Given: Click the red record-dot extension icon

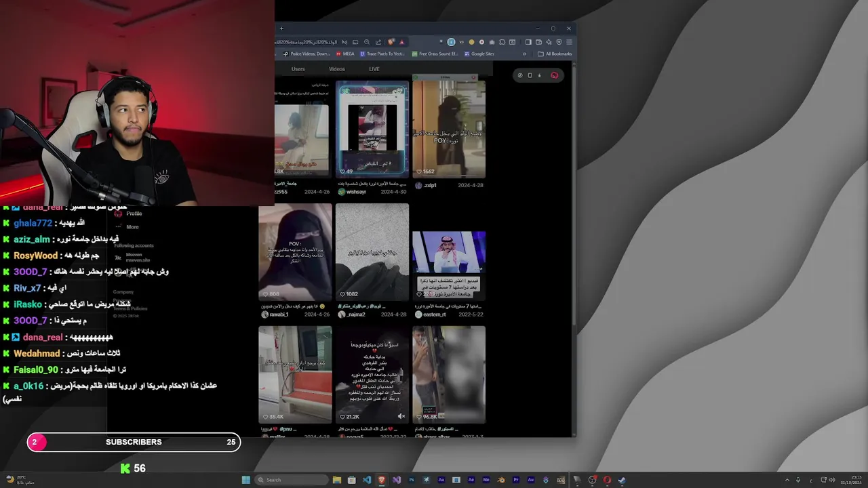Looking at the screenshot, I should click(481, 42).
